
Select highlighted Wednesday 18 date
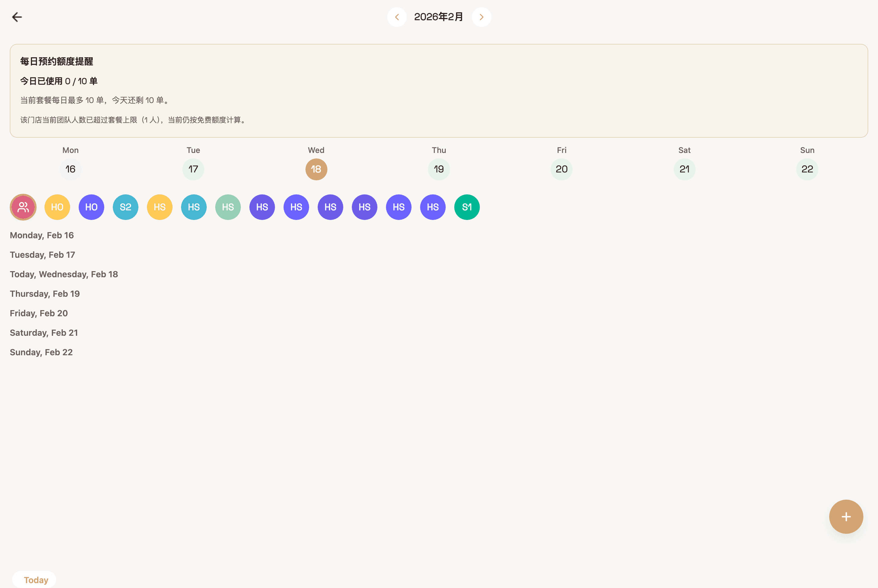point(316,169)
